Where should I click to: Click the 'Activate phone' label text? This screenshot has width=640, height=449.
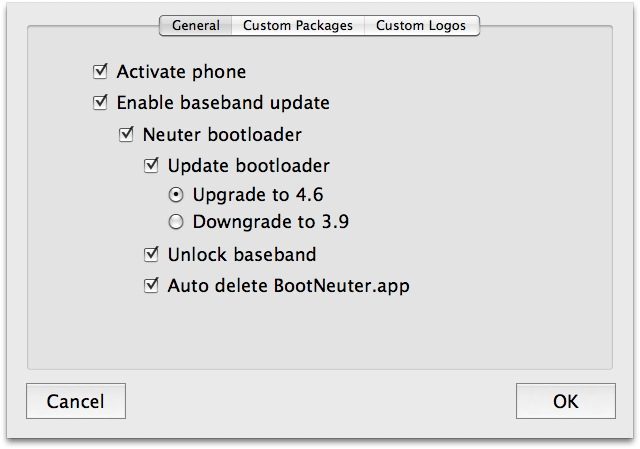[x=181, y=72]
